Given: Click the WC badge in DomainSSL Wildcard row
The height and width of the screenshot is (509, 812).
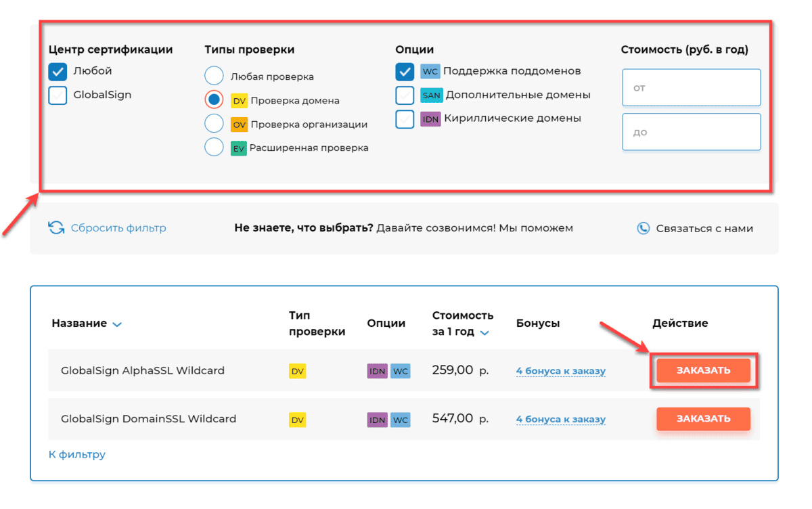Looking at the screenshot, I should click(401, 420).
